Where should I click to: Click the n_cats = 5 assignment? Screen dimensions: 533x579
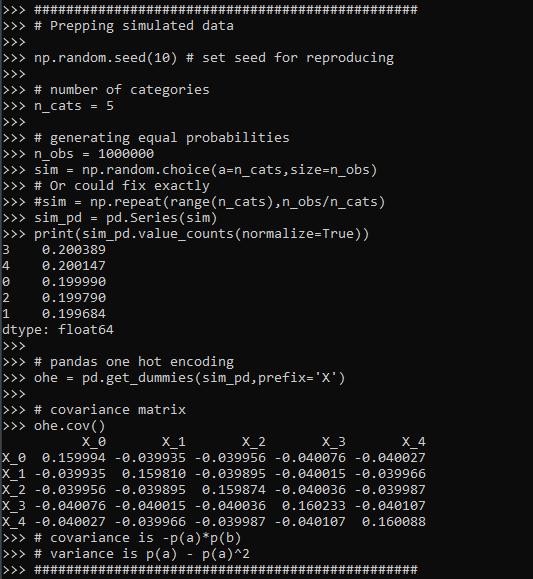click(x=74, y=106)
